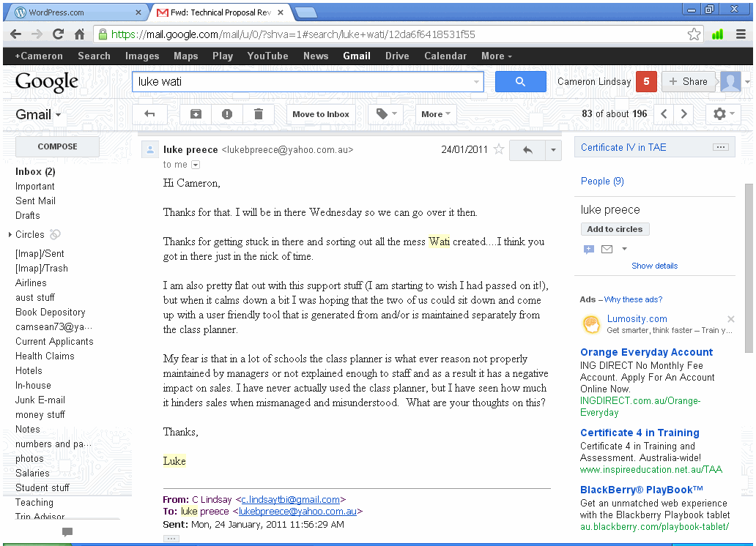The image size is (756, 546).
Task: Star the message dated 24/01/2011
Action: coord(499,150)
